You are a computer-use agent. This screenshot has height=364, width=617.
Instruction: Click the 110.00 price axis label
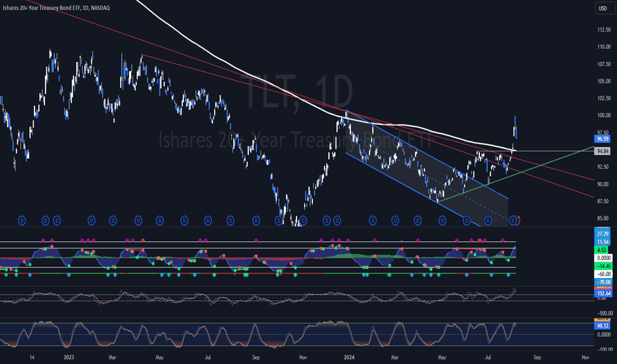(604, 47)
